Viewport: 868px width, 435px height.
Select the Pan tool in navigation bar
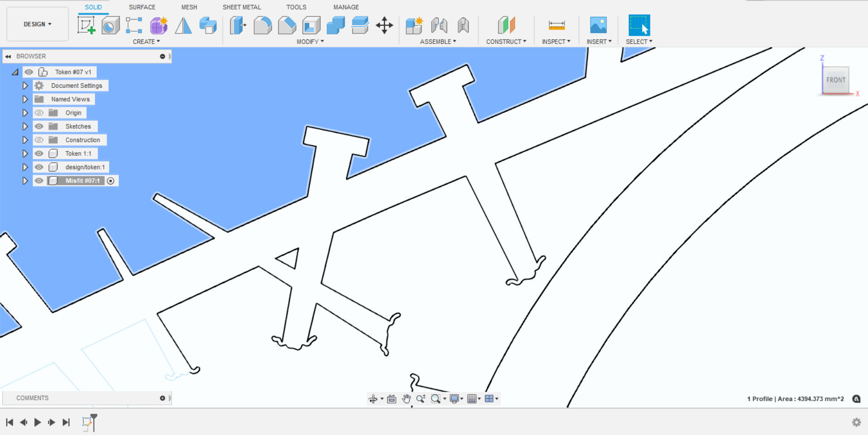pyautogui.click(x=406, y=399)
